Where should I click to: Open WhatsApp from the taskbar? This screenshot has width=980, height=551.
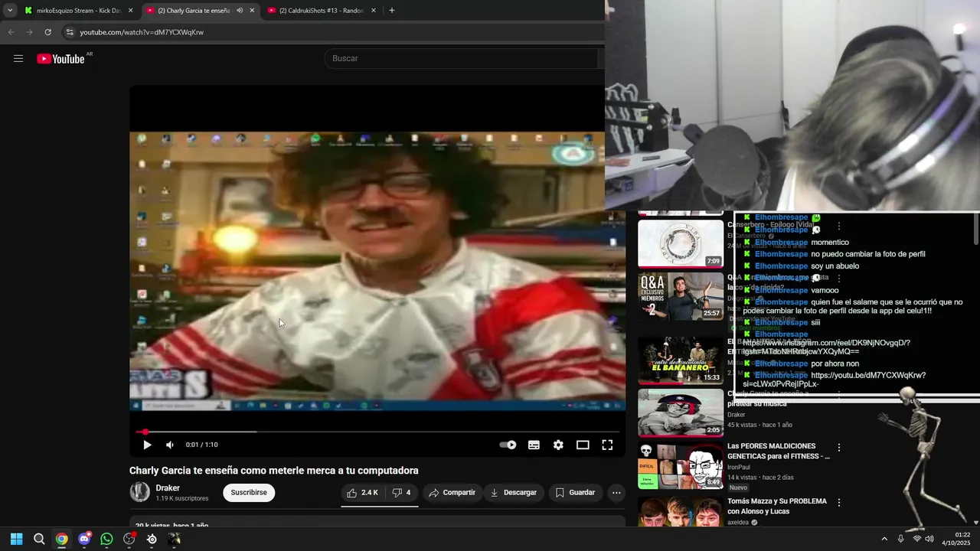pyautogui.click(x=106, y=539)
